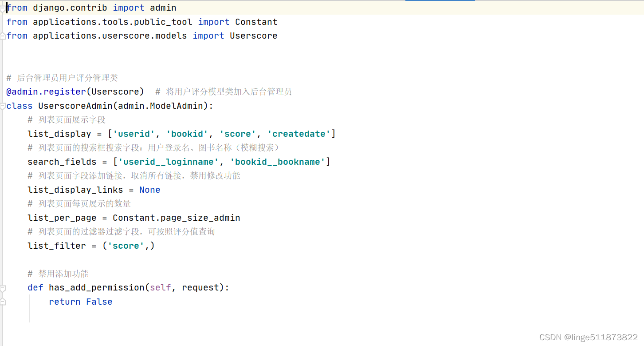Click the 'list_display' variable name
644x346 pixels.
(59, 134)
